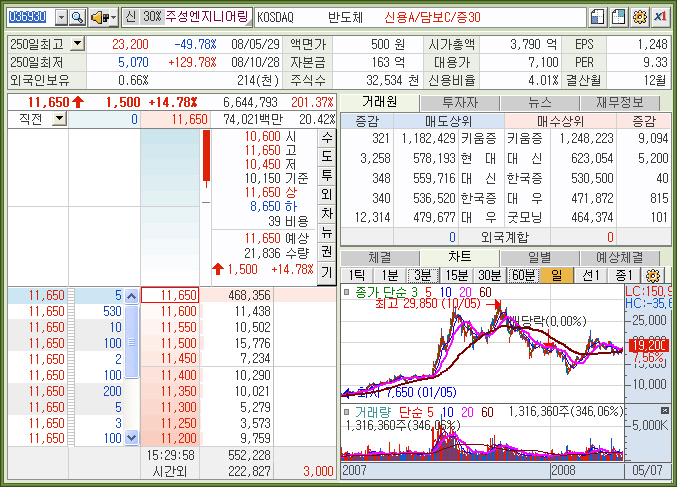Image resolution: width=677 pixels, height=487 pixels.
Task: Toggle the 3분 chart interval
Action: tap(423, 275)
